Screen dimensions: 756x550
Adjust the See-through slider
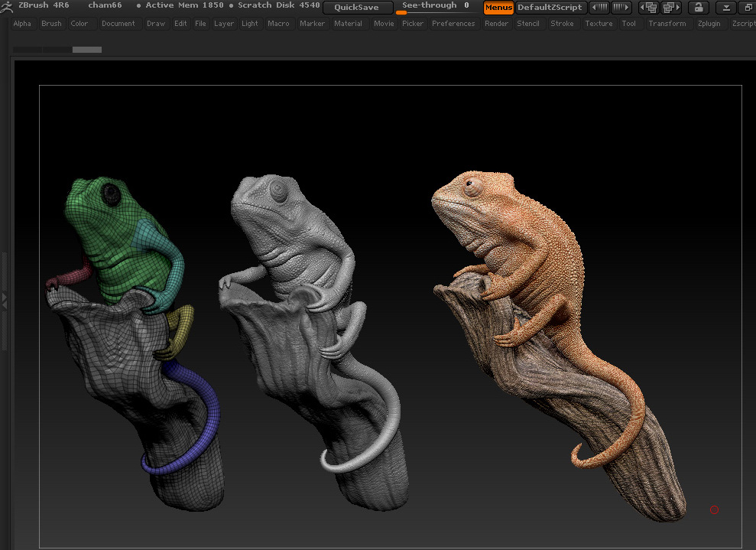point(436,7)
